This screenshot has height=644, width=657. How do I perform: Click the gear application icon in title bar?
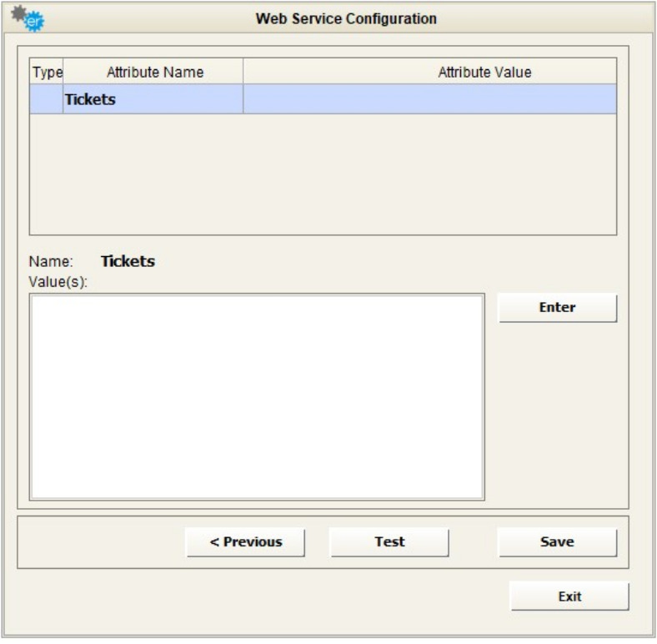pos(28,19)
